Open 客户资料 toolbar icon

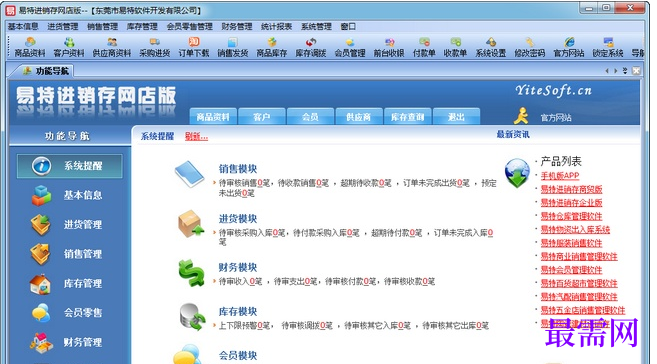click(x=69, y=47)
